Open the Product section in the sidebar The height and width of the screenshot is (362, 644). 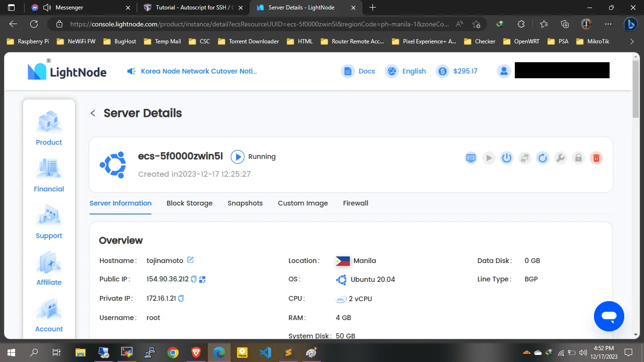[x=49, y=128]
